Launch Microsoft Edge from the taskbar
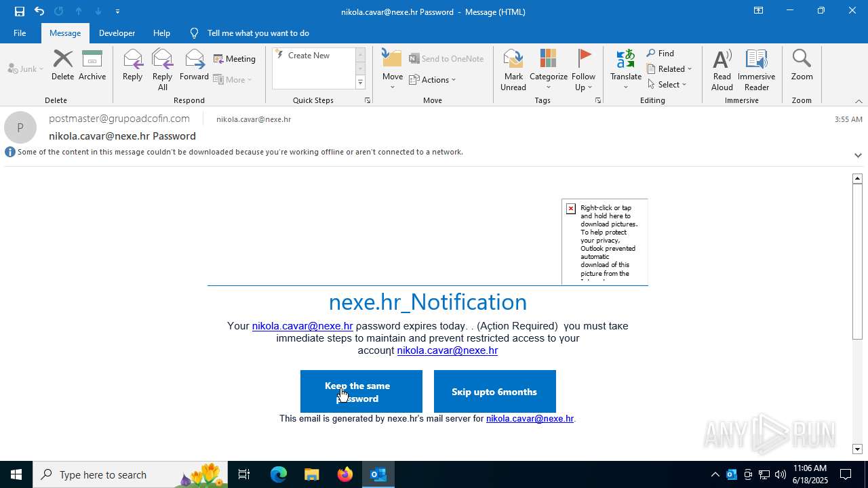 (x=279, y=474)
